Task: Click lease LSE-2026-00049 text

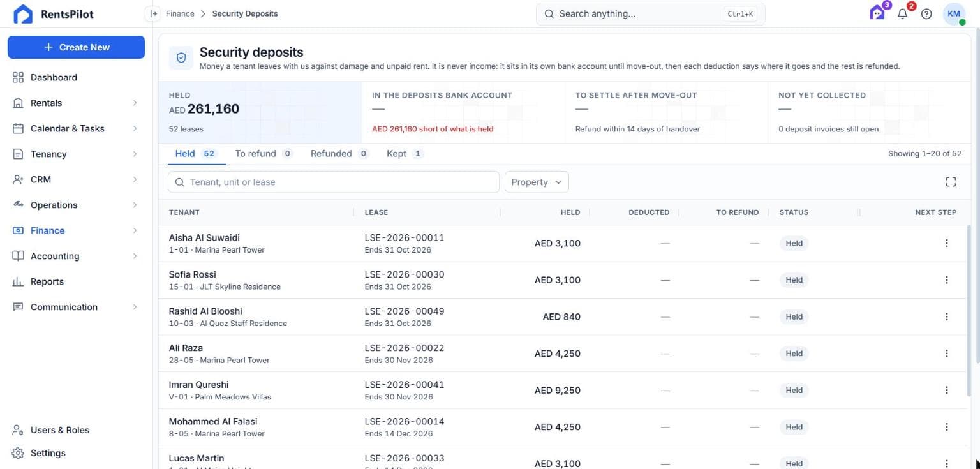Action: [x=405, y=311]
